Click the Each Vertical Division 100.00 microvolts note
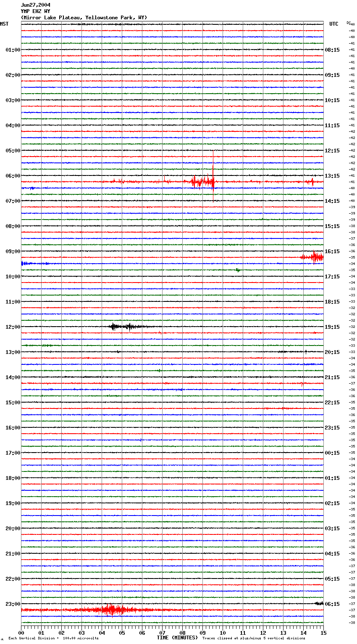 (54, 639)
